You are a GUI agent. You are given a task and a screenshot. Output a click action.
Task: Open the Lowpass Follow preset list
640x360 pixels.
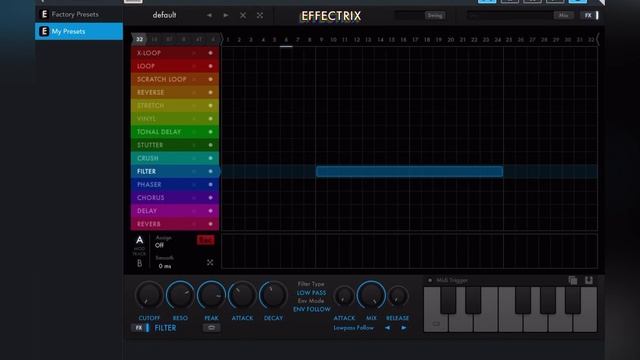pos(353,328)
